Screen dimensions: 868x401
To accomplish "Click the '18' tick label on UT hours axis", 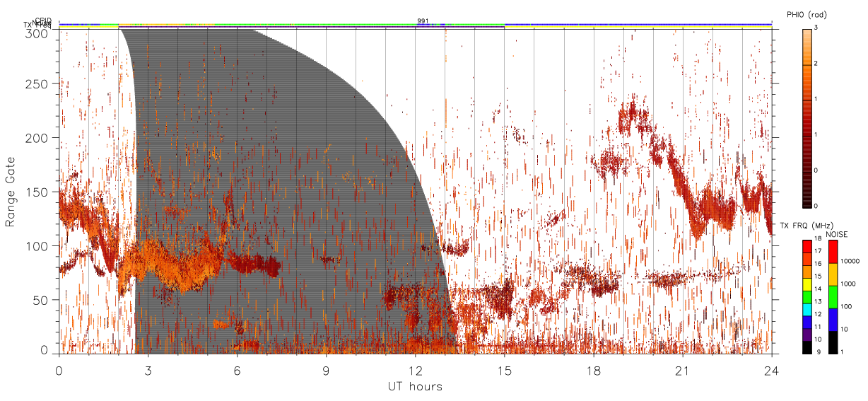I will pos(593,370).
